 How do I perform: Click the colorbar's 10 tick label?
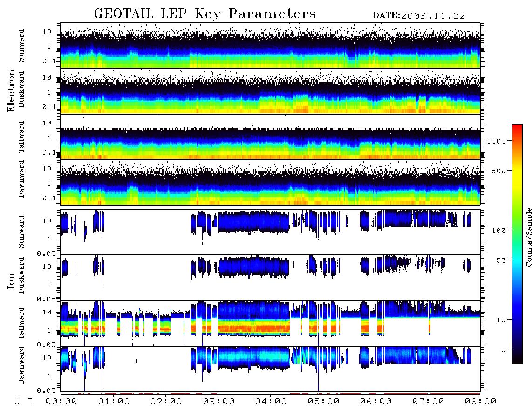[x=501, y=320]
